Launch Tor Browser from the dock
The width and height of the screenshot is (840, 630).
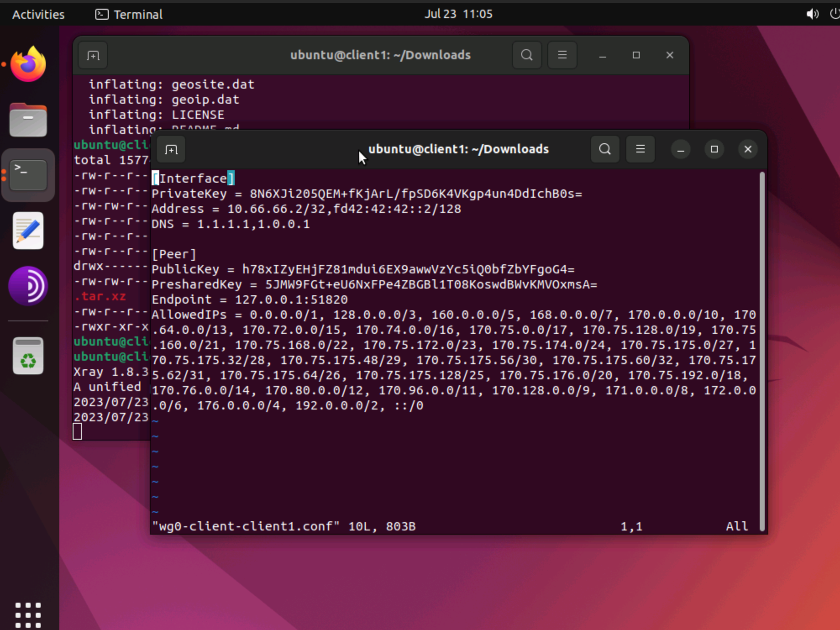pos(28,286)
